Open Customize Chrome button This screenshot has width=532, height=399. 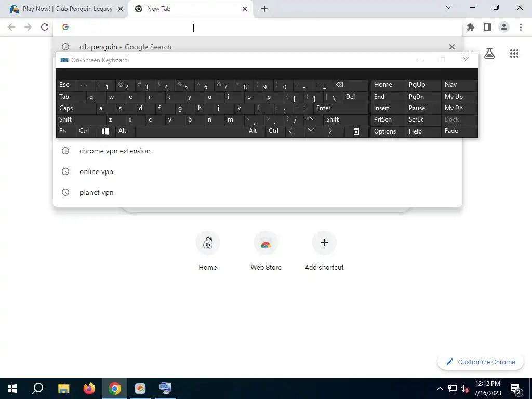[x=481, y=362]
